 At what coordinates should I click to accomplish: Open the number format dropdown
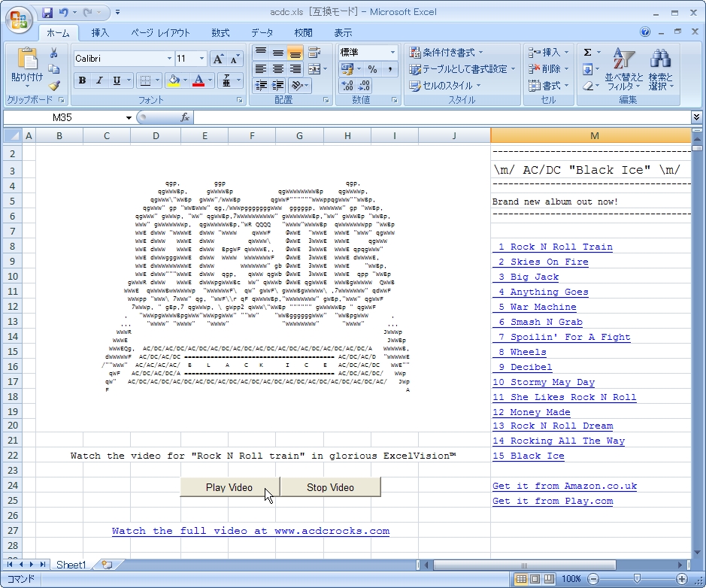coord(392,52)
